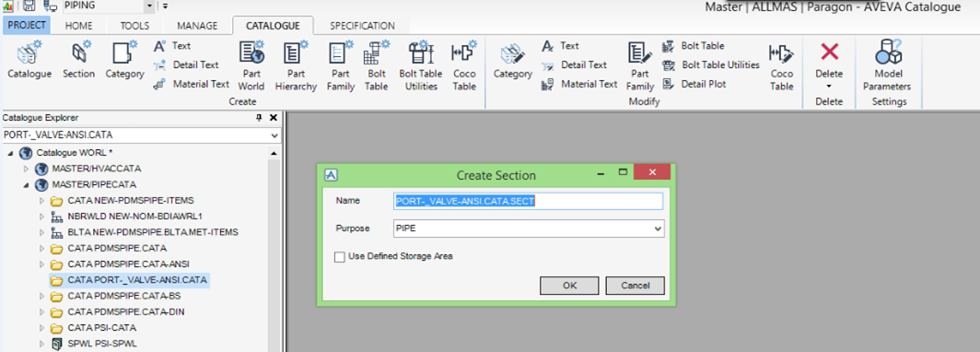
Task: Click the section Name input field
Action: 528,201
